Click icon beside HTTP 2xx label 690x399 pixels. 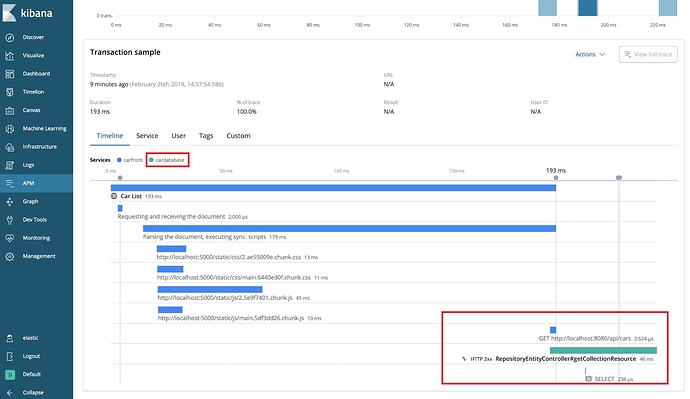pyautogui.click(x=464, y=359)
